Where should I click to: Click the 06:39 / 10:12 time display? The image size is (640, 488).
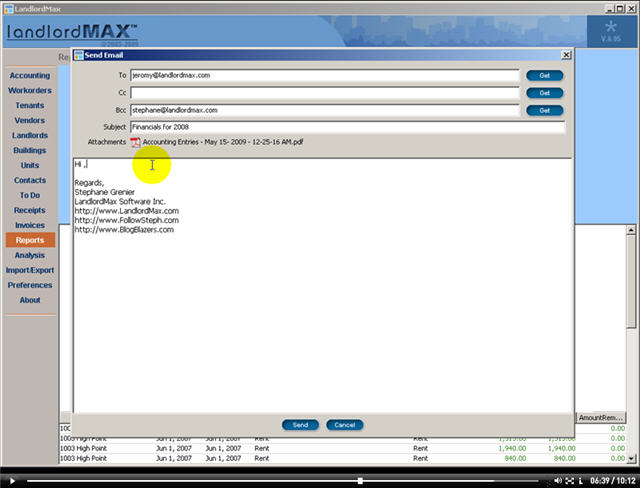[x=613, y=481]
